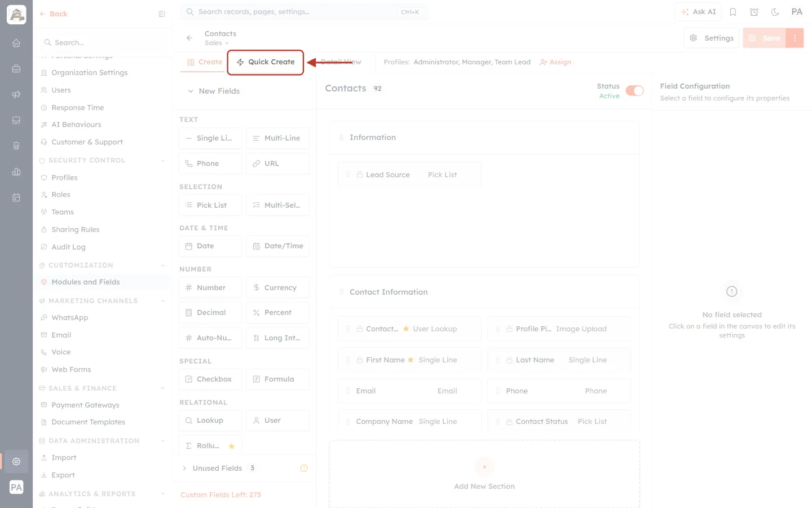Collapse the Security Control sidebar group
Image resolution: width=812 pixels, height=508 pixels.
coord(162,160)
